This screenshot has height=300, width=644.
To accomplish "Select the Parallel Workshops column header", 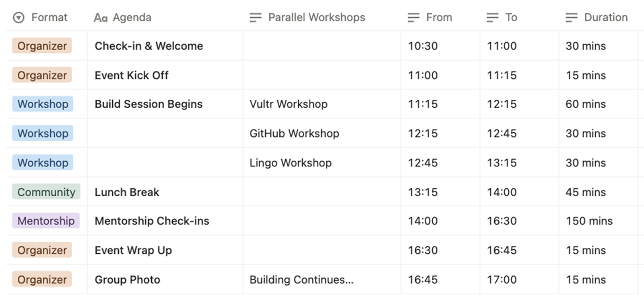I will coord(316,18).
